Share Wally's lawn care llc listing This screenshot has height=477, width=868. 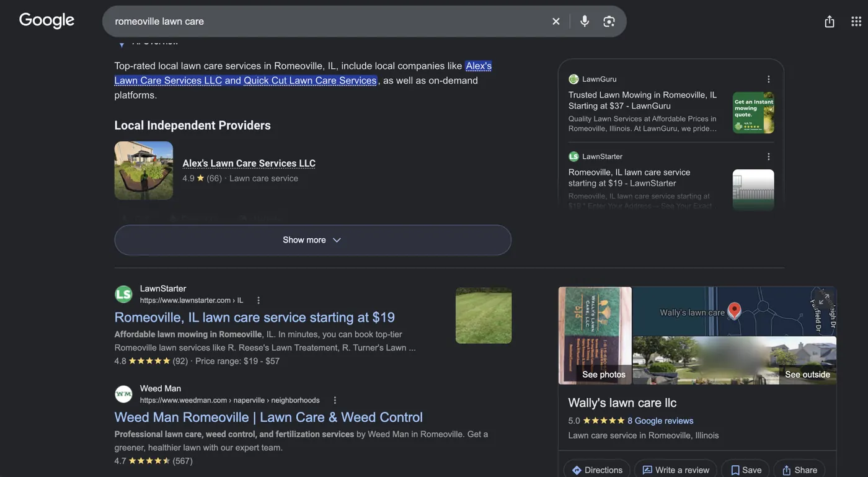[800, 470]
